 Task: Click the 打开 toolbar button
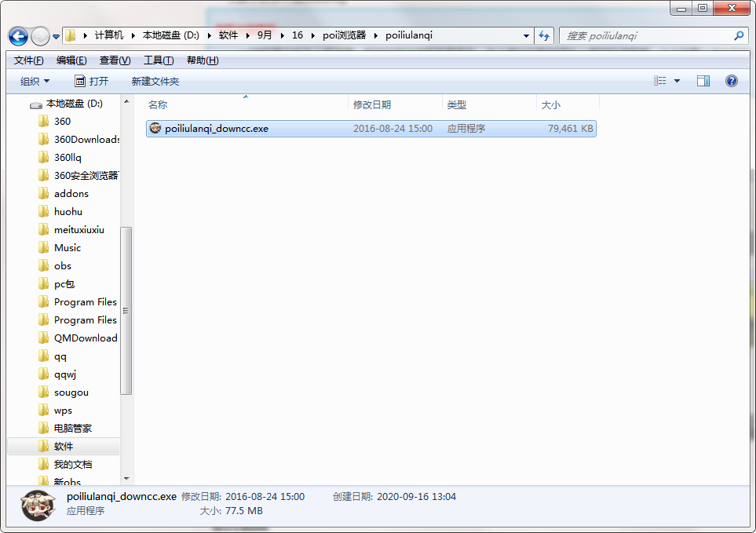pos(92,81)
